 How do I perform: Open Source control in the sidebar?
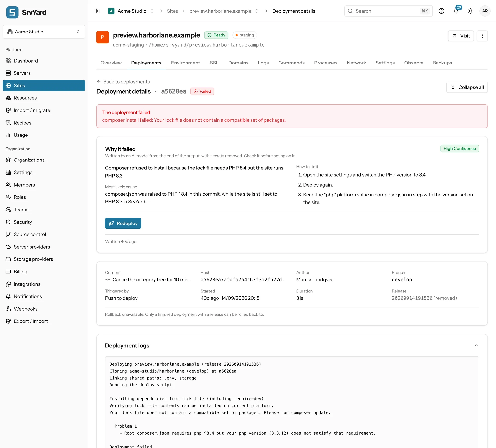[44, 234]
